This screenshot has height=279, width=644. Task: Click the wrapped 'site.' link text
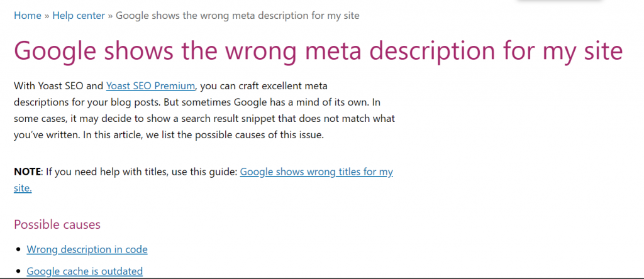click(x=23, y=189)
